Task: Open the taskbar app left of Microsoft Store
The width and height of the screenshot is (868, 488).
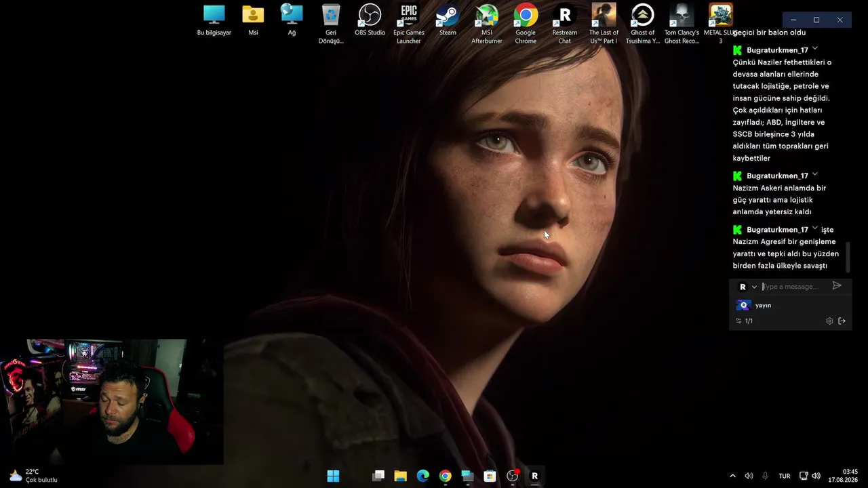Action: tap(467, 476)
